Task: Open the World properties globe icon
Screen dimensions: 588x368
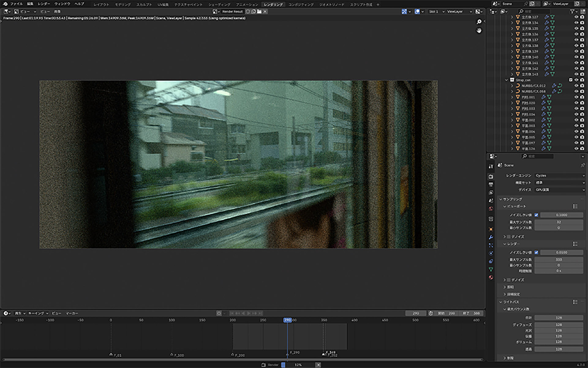Action: pos(491,209)
